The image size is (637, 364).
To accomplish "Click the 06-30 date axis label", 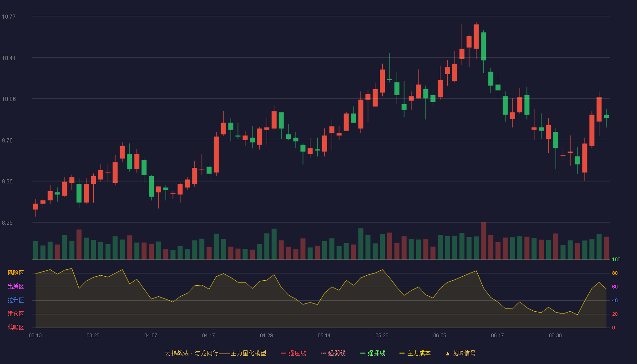I will pyautogui.click(x=555, y=335).
